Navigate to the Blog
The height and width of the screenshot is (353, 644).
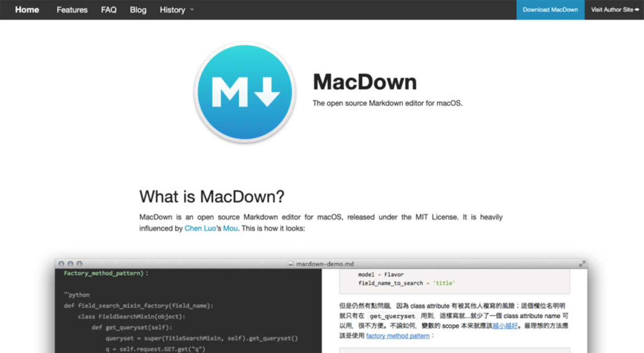138,10
